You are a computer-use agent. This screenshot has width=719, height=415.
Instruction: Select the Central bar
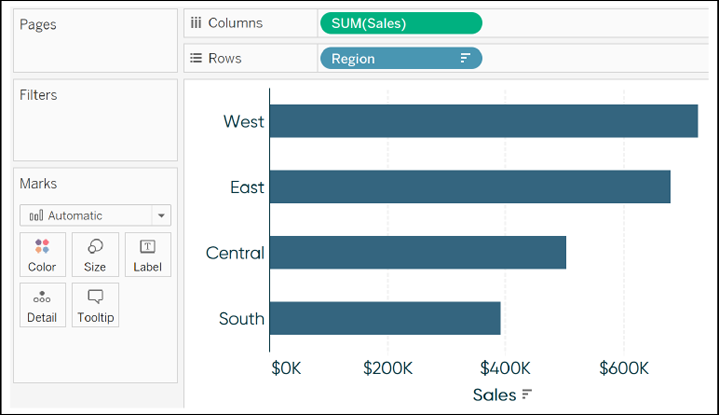(x=418, y=253)
